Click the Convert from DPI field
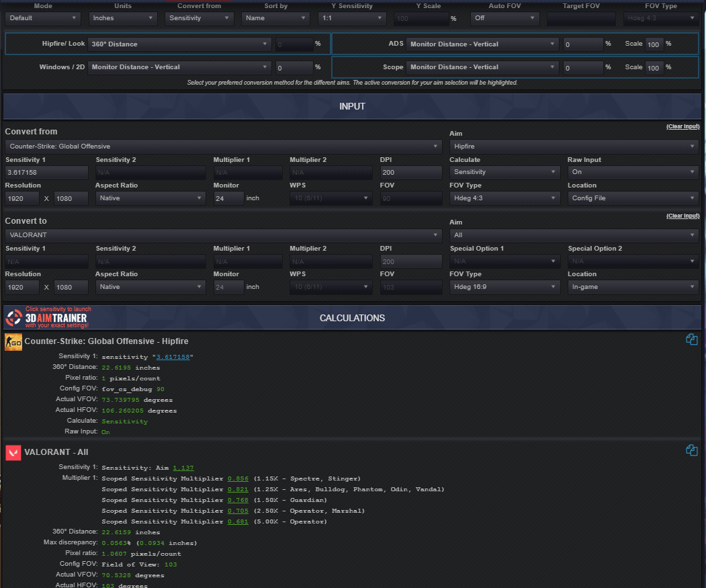 [410, 173]
